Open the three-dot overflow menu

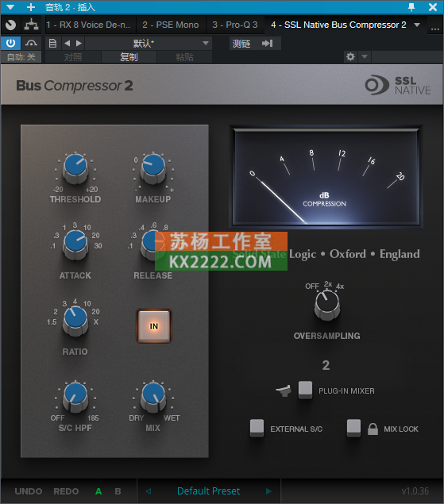tap(435, 29)
